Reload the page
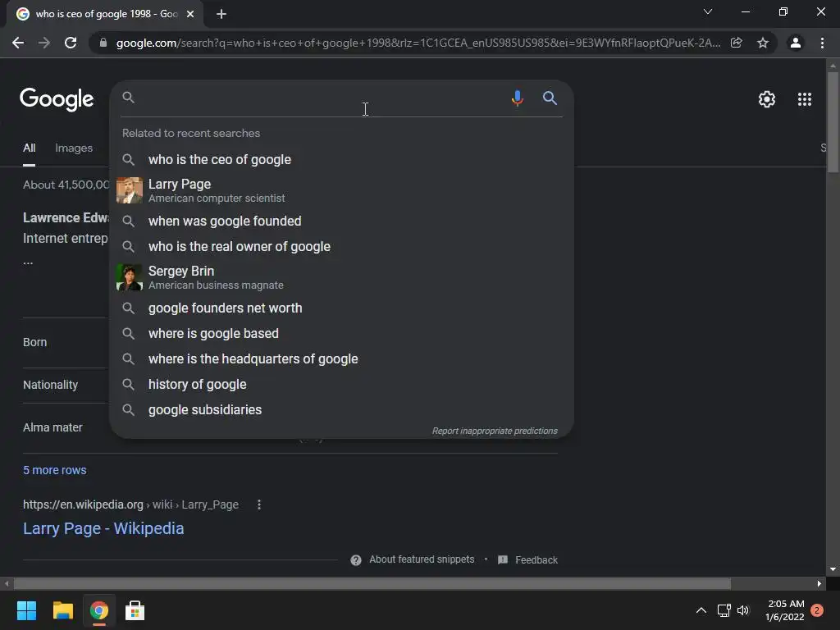The image size is (840, 630). click(71, 43)
